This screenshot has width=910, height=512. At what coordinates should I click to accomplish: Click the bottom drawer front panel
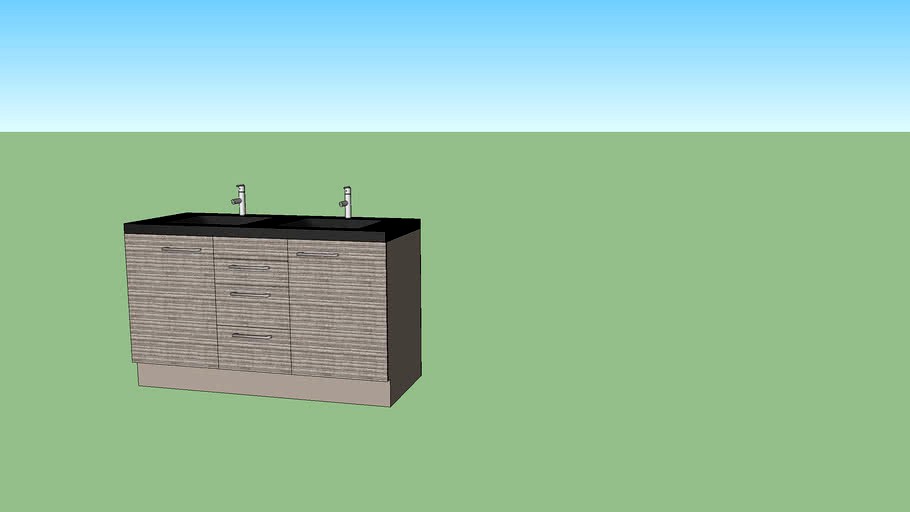[x=254, y=348]
